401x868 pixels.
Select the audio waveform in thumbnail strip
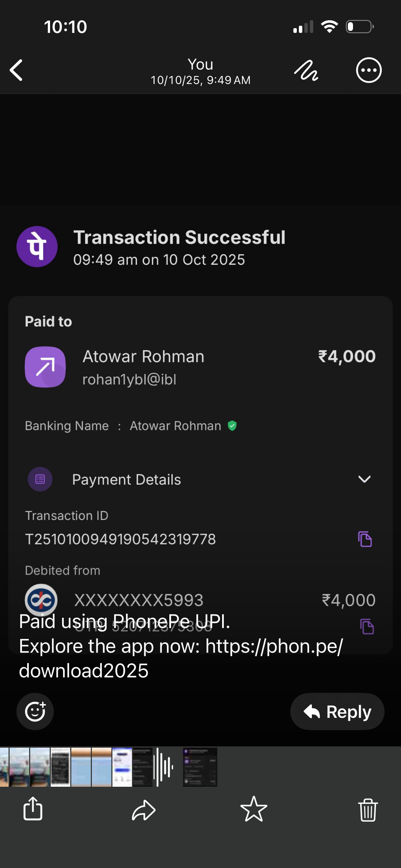click(x=163, y=767)
